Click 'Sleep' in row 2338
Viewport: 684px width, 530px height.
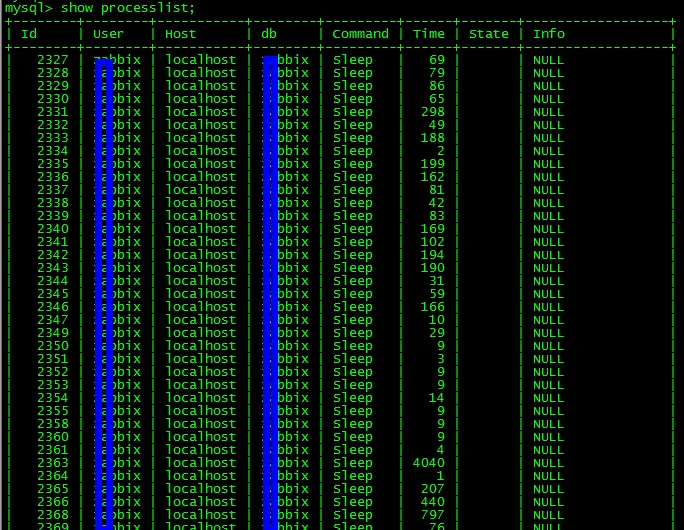click(352, 203)
